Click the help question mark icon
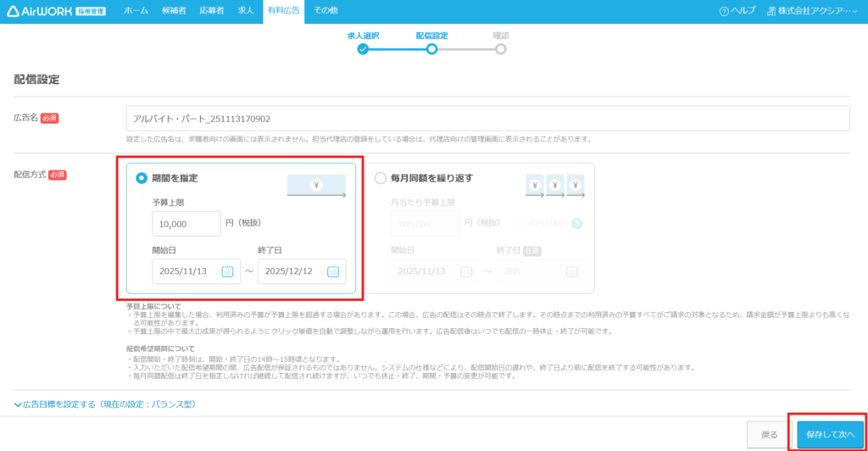 tap(723, 12)
